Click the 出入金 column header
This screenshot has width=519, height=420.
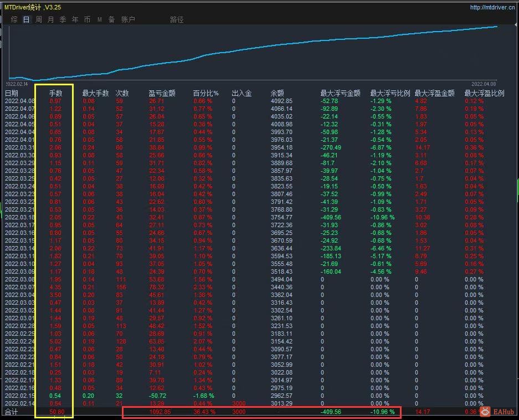(241, 93)
